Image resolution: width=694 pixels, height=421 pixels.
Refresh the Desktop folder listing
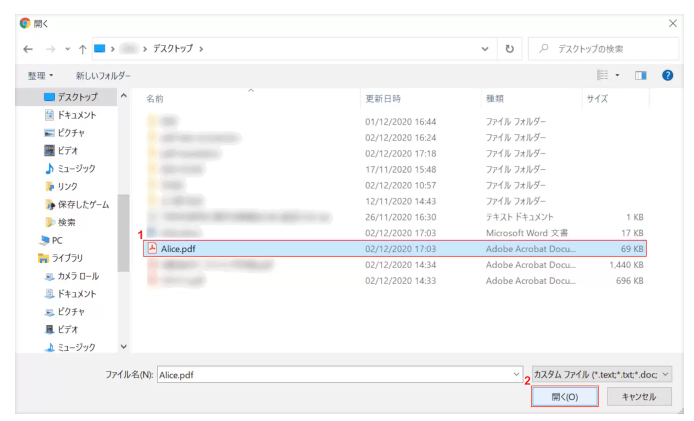point(510,48)
